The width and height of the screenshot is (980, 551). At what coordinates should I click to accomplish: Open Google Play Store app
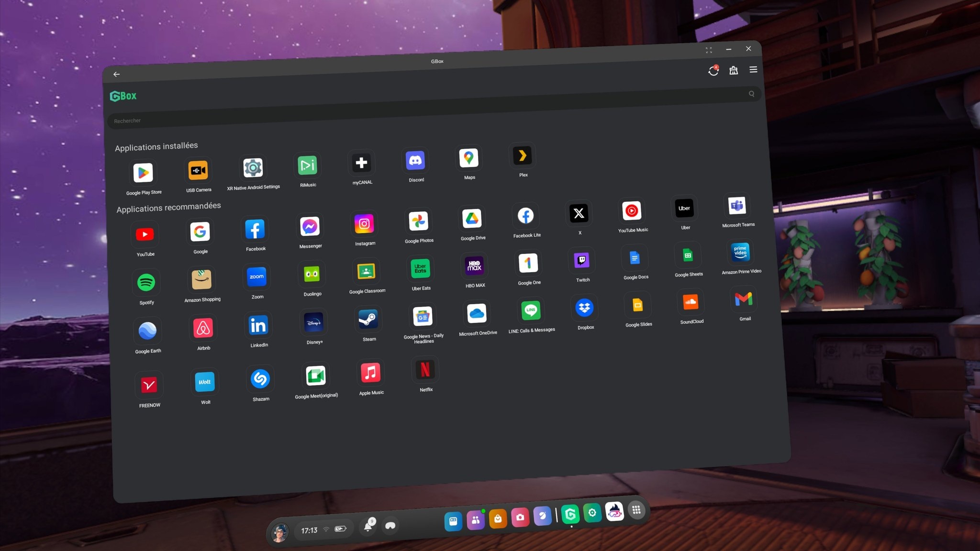click(143, 173)
